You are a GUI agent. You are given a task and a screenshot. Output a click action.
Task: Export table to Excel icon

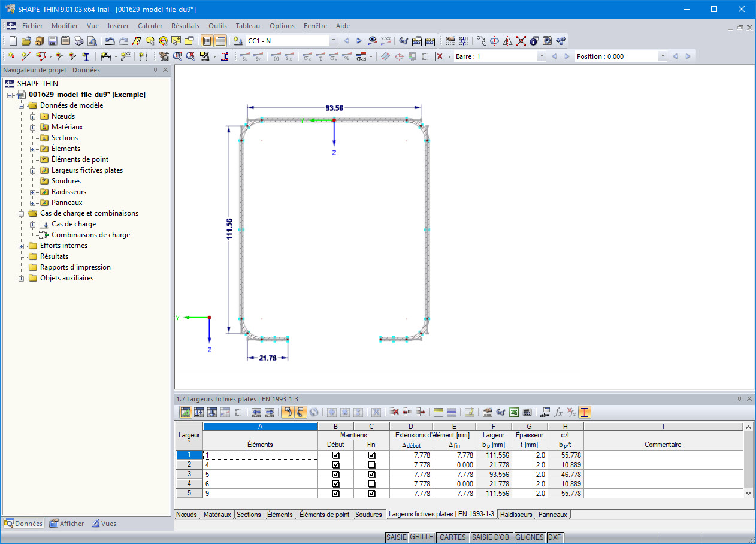(x=514, y=412)
